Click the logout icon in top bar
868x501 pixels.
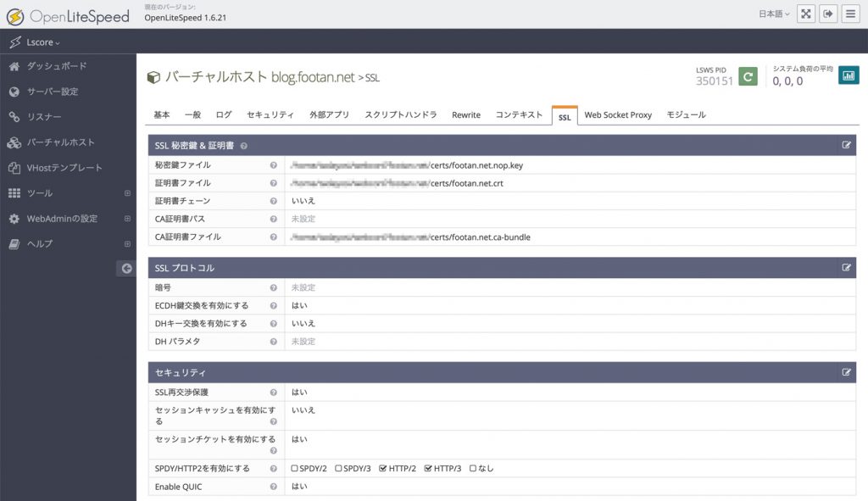(x=828, y=14)
